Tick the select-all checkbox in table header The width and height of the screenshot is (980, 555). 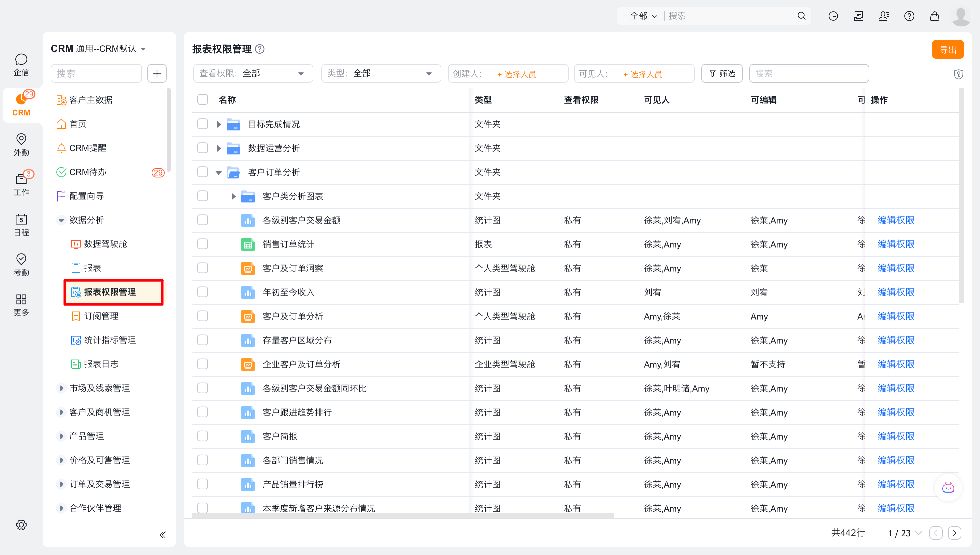203,100
